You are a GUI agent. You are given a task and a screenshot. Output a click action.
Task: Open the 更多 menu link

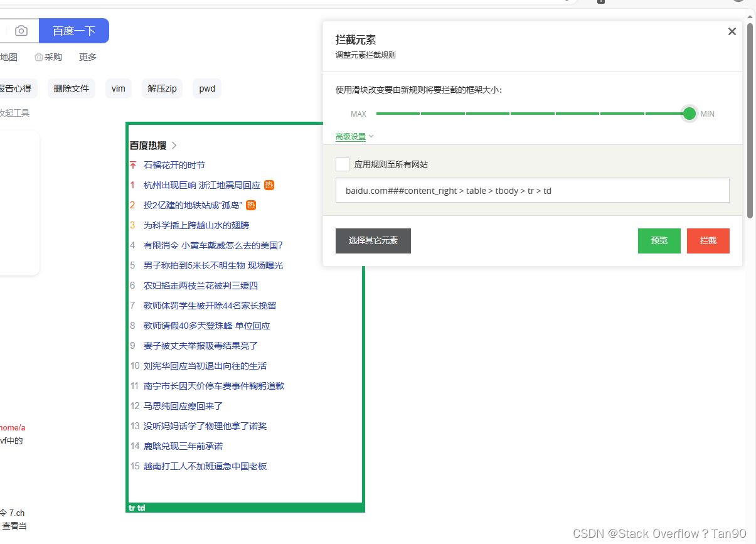pyautogui.click(x=88, y=57)
